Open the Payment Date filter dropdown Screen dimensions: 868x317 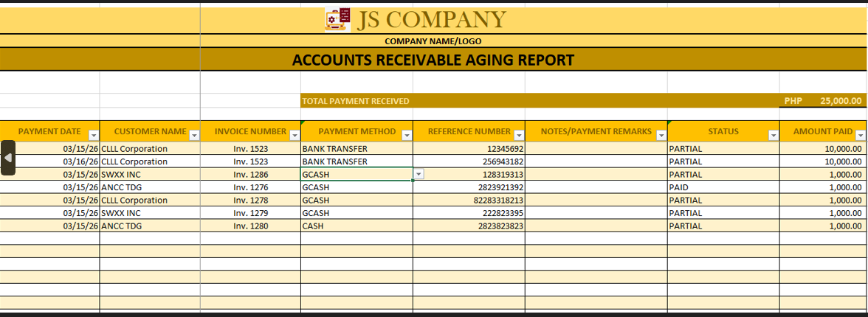94,135
